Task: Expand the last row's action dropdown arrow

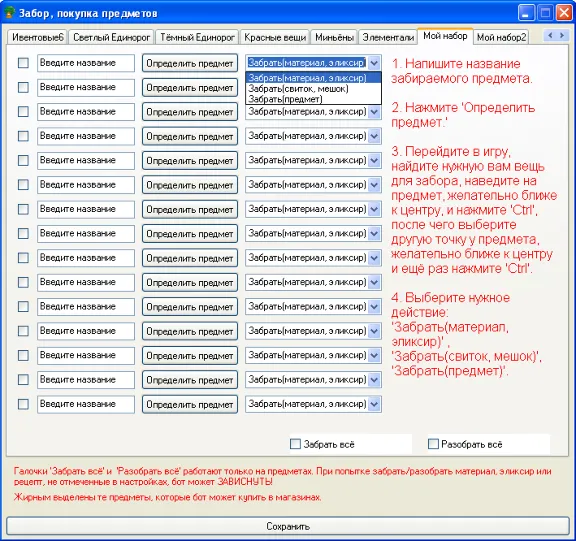Action: tap(374, 404)
